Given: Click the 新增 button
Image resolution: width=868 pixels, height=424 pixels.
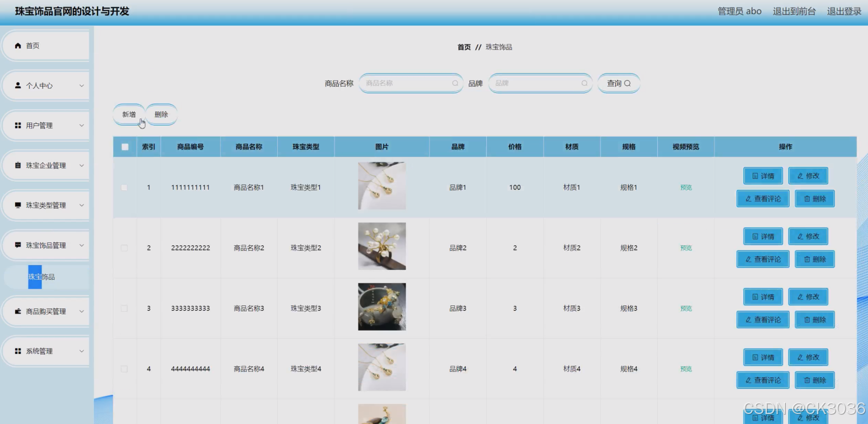Looking at the screenshot, I should pyautogui.click(x=129, y=114).
